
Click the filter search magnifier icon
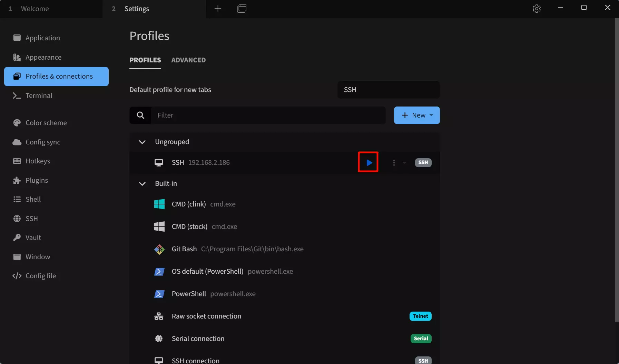pyautogui.click(x=140, y=115)
